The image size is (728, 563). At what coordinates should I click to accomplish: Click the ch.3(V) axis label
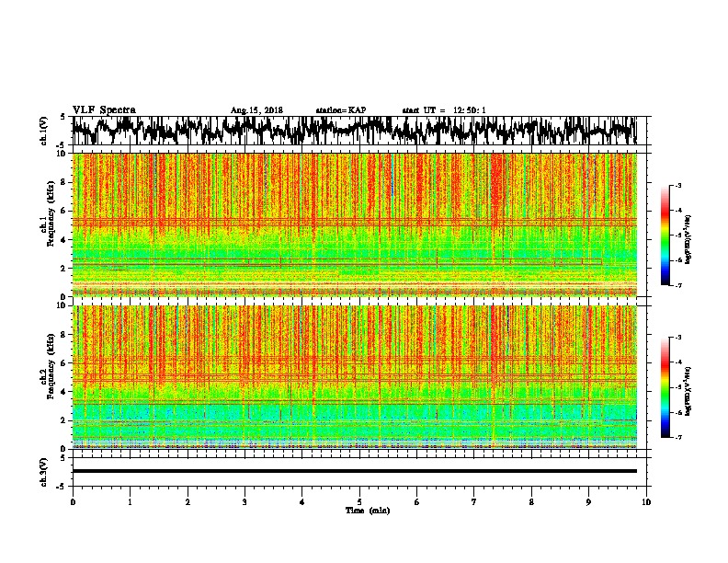44,473
